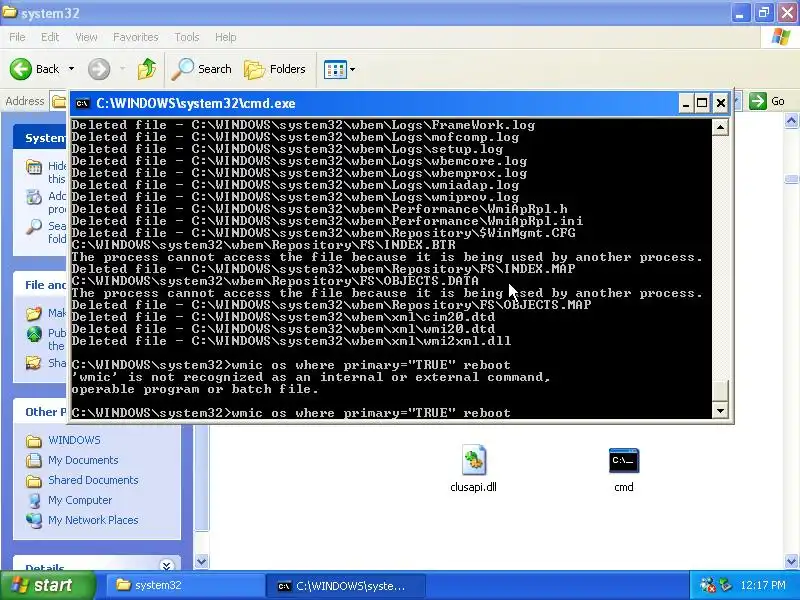Switch to cmd.exe taskbar button
The image size is (800, 600).
tap(345, 586)
